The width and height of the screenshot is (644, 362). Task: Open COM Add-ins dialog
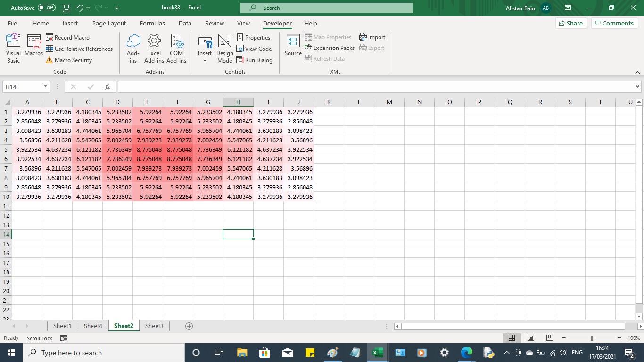tap(176, 49)
